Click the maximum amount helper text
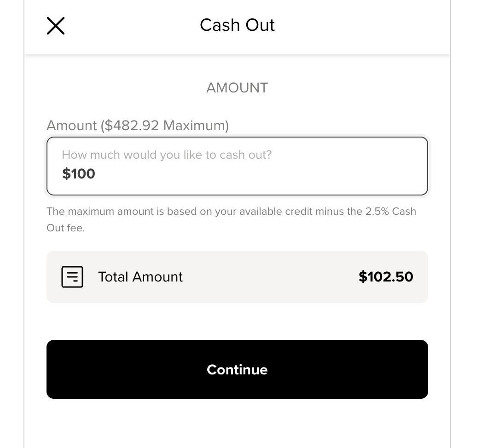This screenshot has width=488, height=448. (x=231, y=212)
